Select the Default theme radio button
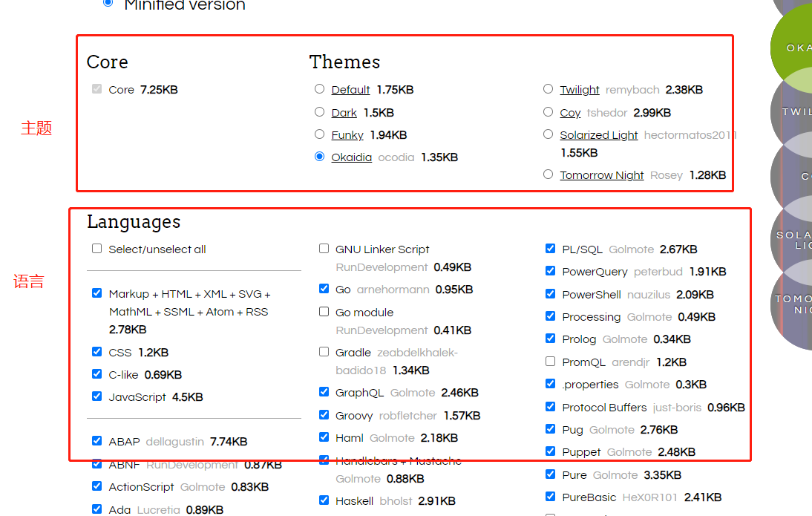Image resolution: width=812 pixels, height=516 pixels. click(319, 89)
